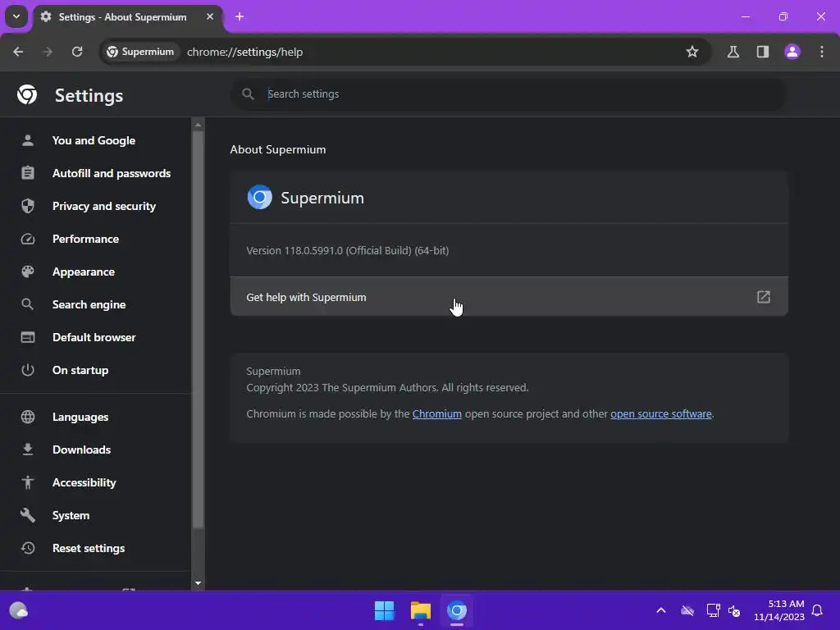Screen dimensions: 840x630
Task: Open the three-dot browser menu
Action: pos(822,52)
